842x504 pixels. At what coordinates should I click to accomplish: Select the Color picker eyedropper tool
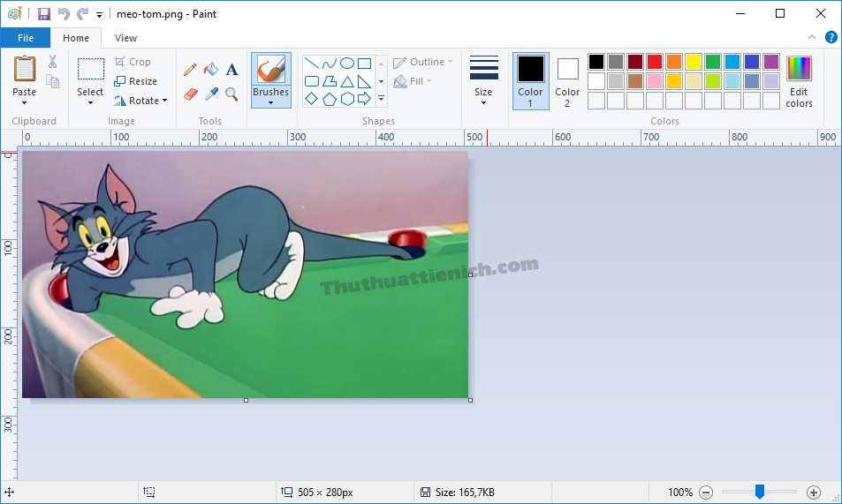pos(210,94)
